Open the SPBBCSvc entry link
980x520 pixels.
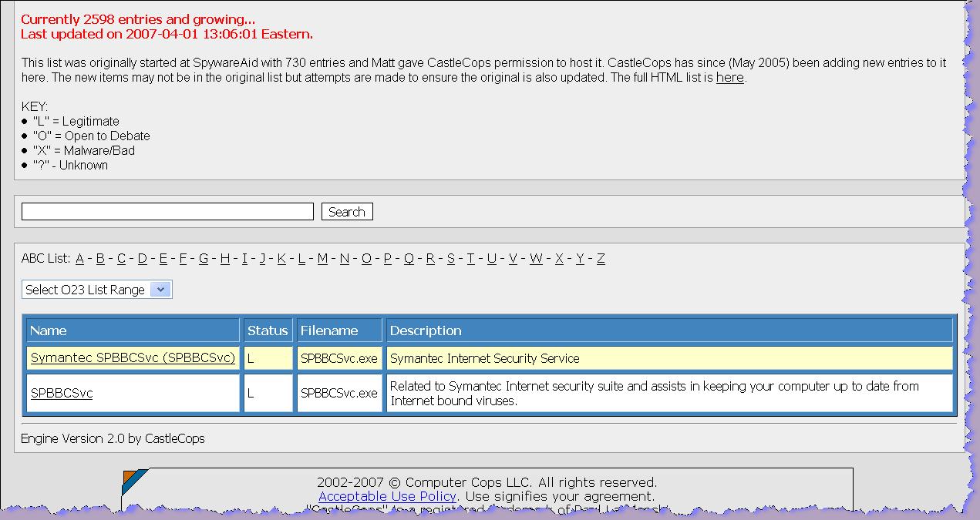tap(62, 393)
